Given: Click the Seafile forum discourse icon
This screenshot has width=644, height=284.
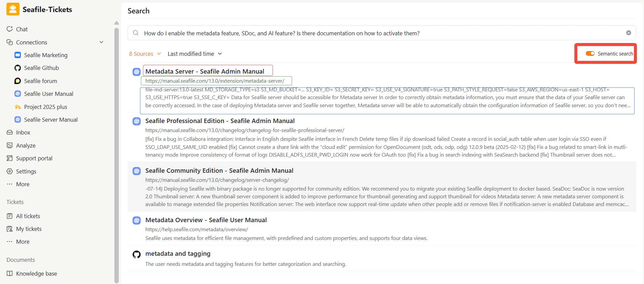Looking at the screenshot, I should coord(18,81).
